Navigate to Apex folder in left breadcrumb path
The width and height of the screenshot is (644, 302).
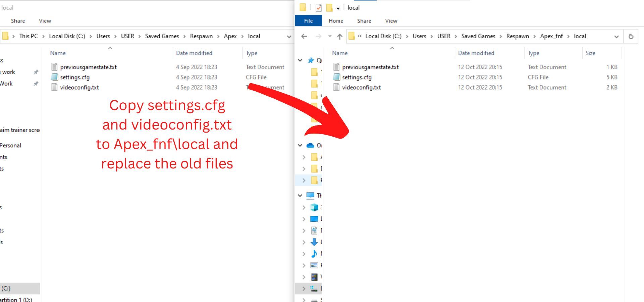click(x=230, y=36)
